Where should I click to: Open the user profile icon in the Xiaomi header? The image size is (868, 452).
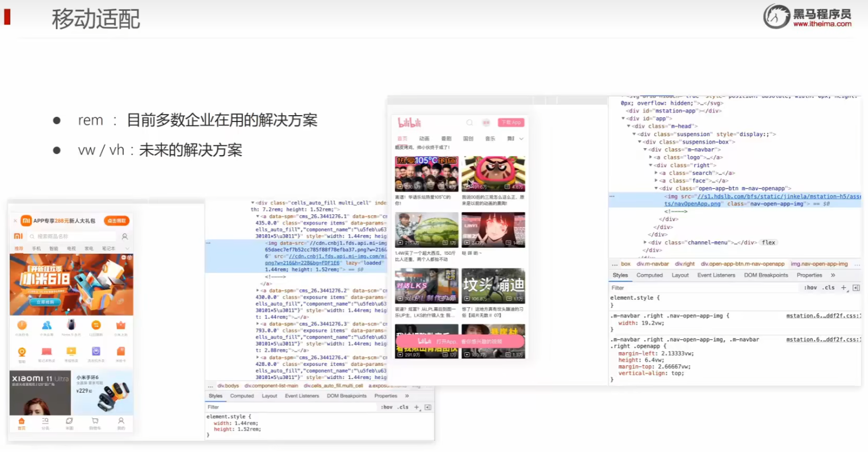click(x=124, y=236)
